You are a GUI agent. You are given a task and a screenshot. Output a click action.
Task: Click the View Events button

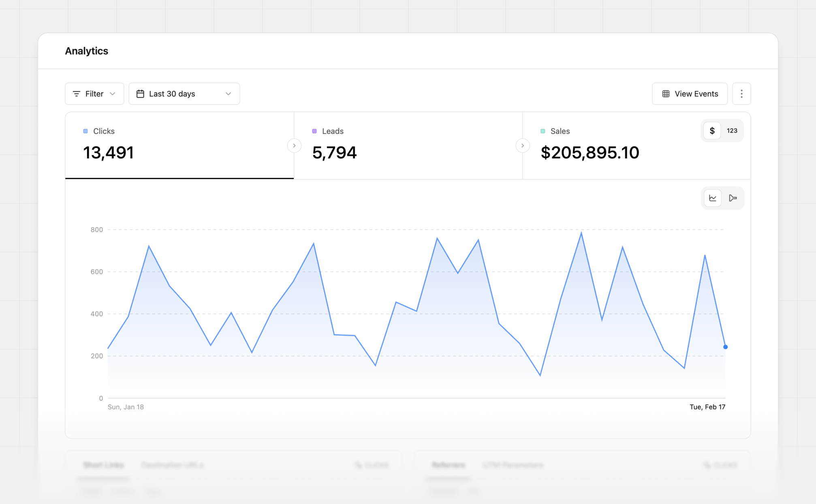(689, 94)
